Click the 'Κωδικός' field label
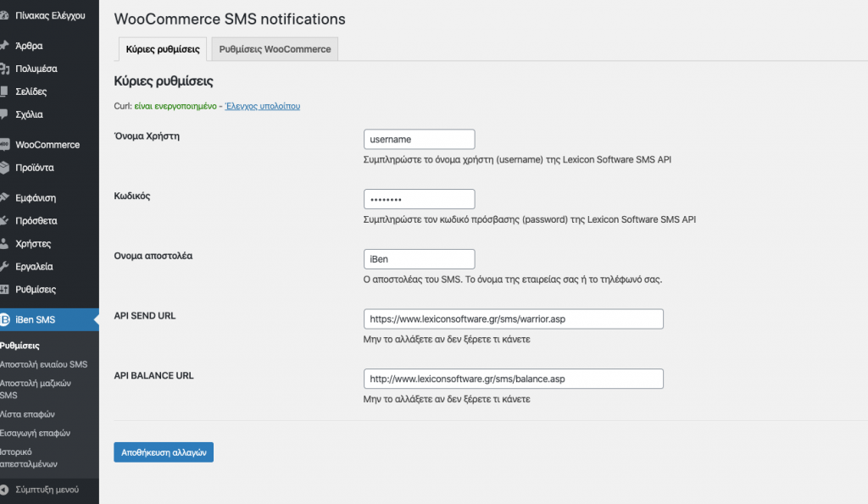 (x=132, y=196)
